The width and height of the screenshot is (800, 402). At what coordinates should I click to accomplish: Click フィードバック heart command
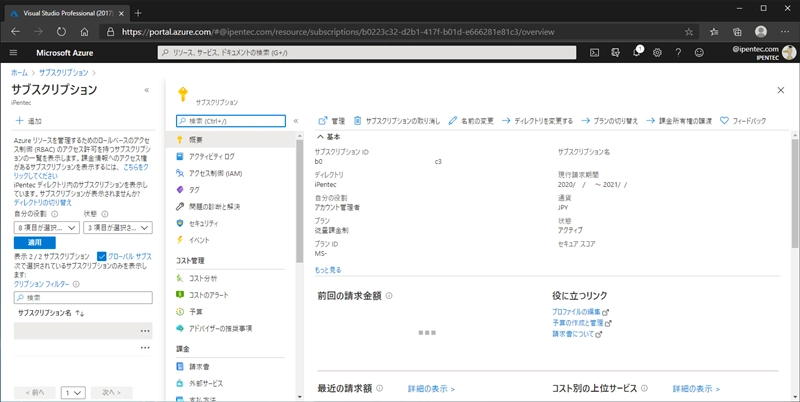click(x=743, y=121)
